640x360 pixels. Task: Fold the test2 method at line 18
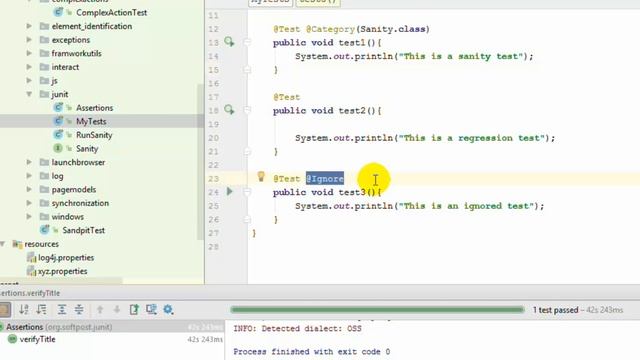(x=247, y=109)
